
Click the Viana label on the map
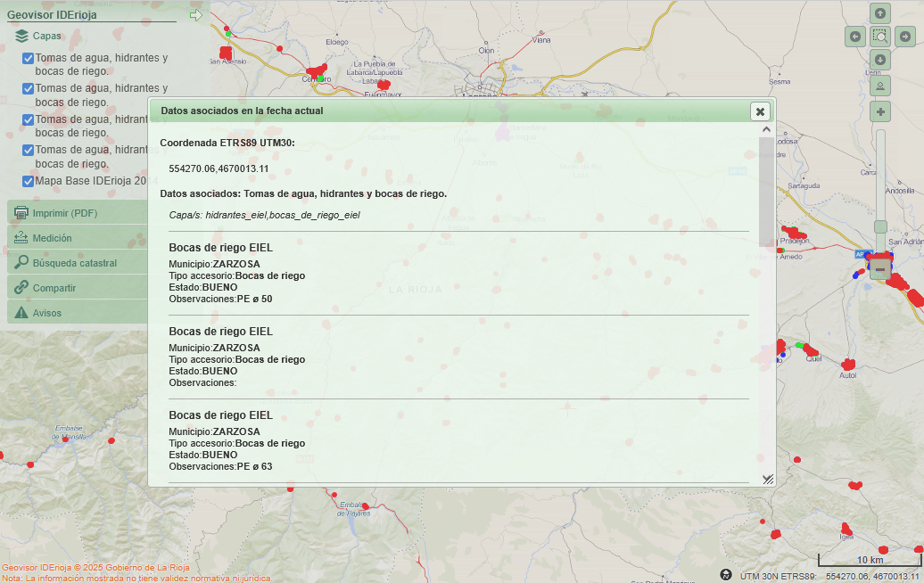point(541,40)
